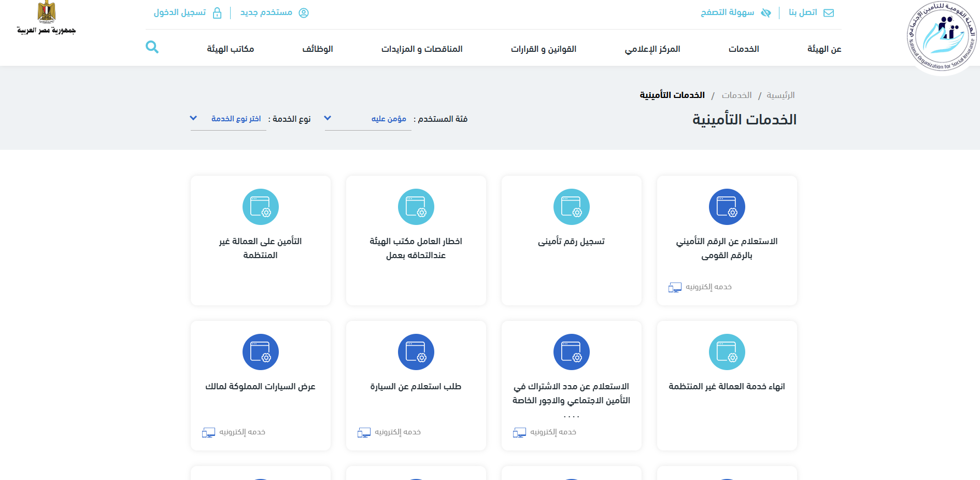
Task: Open تسجيل رقم تأميني service icon
Action: coord(571,207)
